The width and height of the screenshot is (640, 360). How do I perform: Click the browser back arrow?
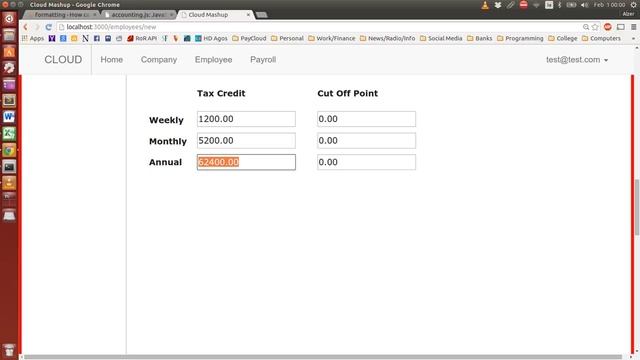[25, 27]
